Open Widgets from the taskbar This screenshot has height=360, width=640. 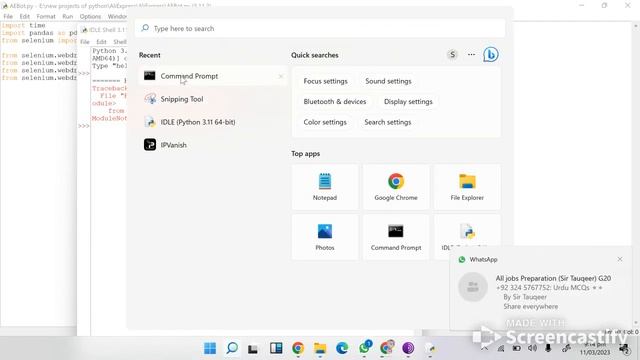tap(276, 348)
